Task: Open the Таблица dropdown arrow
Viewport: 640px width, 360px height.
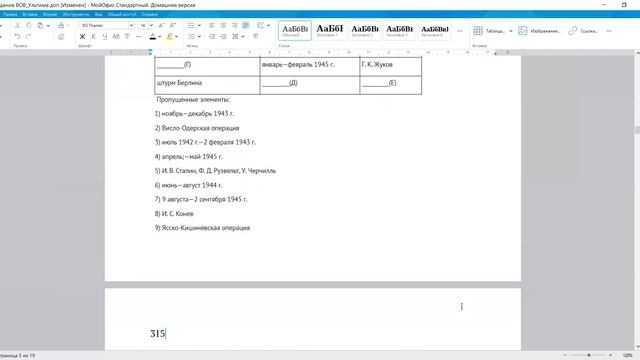Action: pyautogui.click(x=511, y=31)
